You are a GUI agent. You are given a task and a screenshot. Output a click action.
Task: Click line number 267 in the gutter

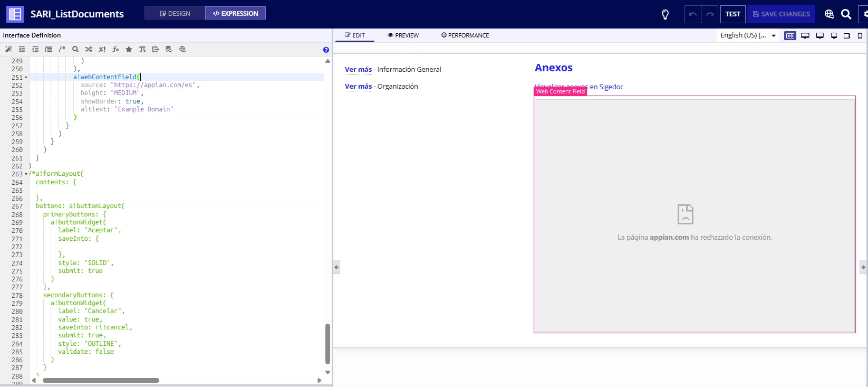point(17,206)
